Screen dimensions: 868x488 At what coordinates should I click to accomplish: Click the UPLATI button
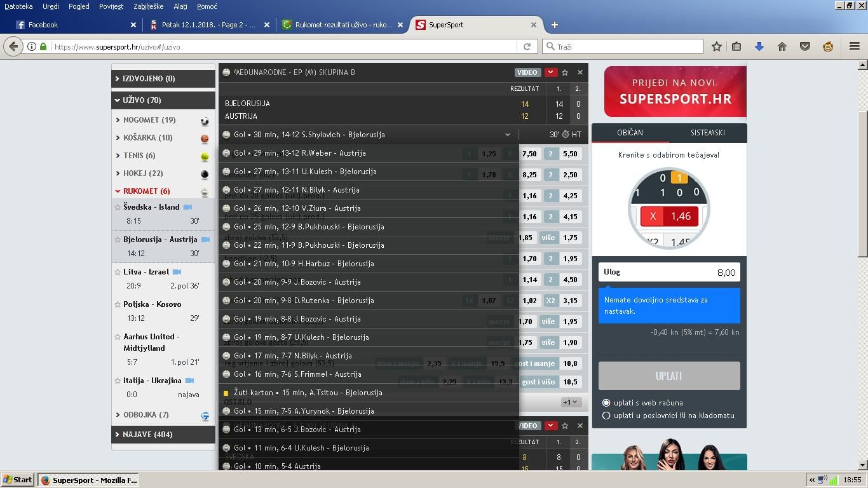pos(669,376)
